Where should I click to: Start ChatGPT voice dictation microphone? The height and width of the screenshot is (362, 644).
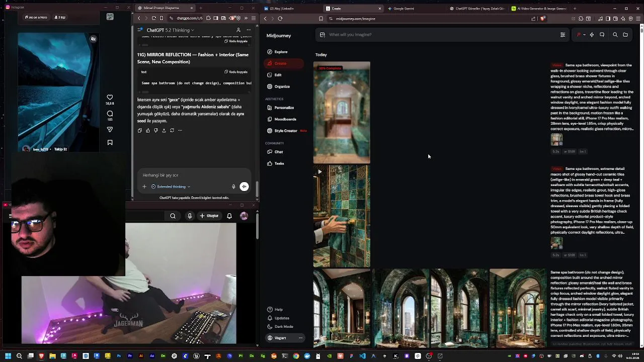(233, 187)
